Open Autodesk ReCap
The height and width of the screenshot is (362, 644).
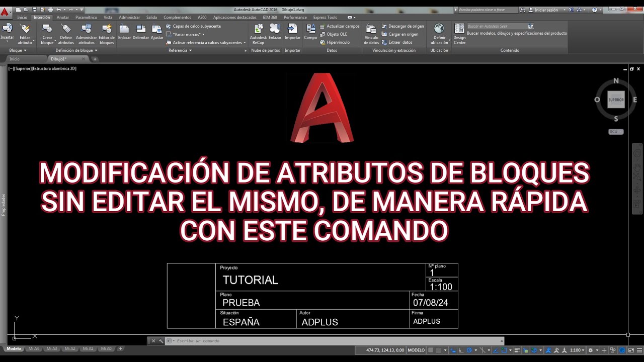pos(258,34)
